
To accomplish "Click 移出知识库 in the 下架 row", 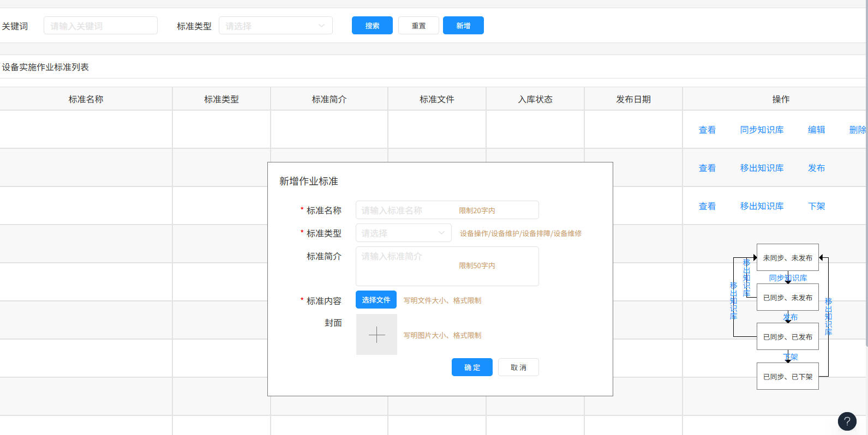I will tap(762, 206).
